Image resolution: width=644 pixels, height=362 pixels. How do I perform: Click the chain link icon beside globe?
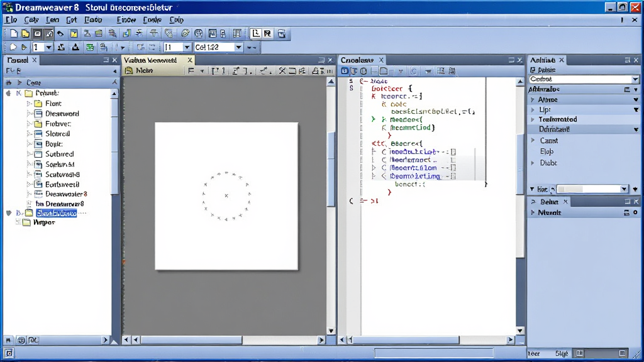[x=186, y=34]
